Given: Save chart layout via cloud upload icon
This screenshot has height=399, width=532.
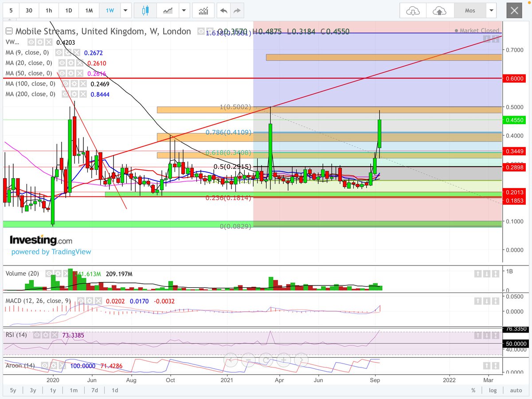Looking at the screenshot, I should 439,10.
